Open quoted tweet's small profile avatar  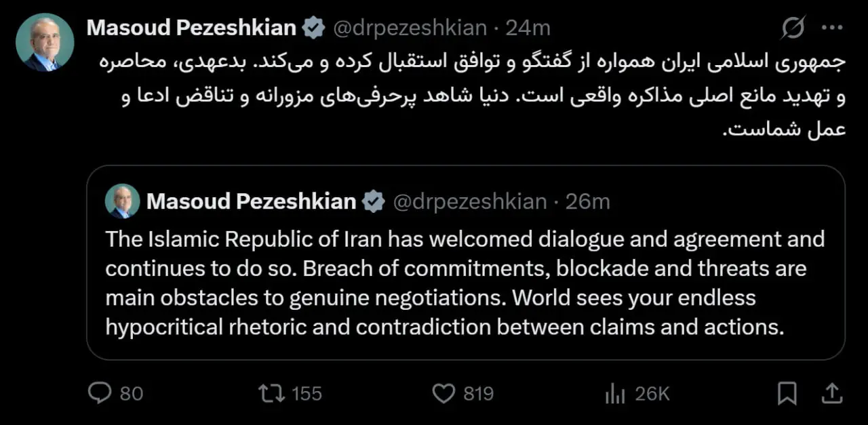(x=122, y=201)
